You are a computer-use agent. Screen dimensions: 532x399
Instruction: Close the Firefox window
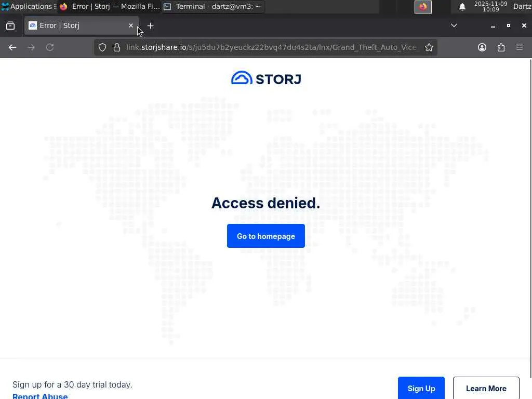point(524,25)
